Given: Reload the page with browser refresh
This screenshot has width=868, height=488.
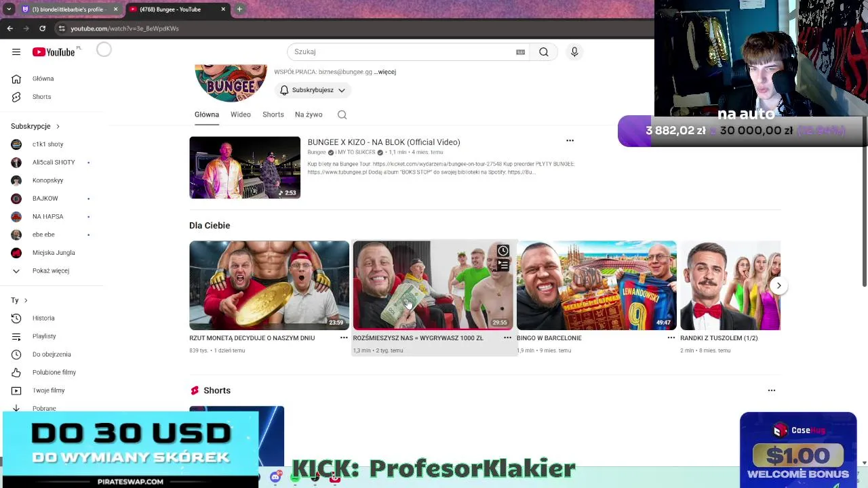Looking at the screenshot, I should pyautogui.click(x=42, y=28).
